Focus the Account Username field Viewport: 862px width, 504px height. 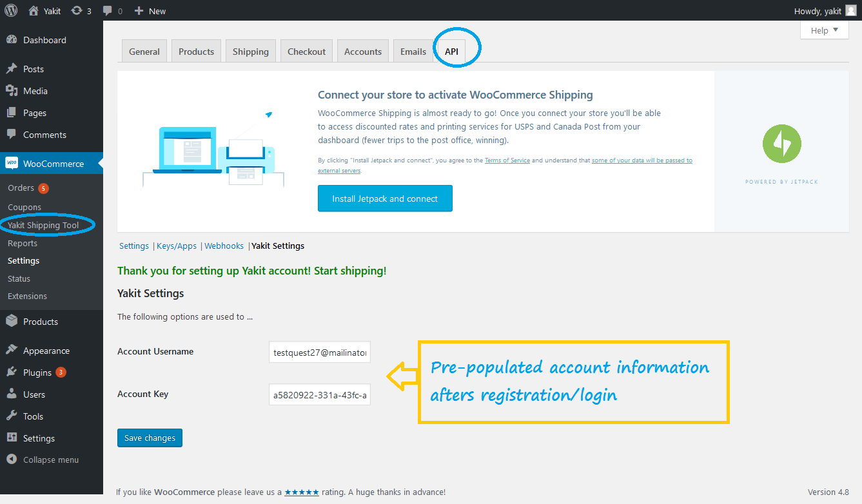pyautogui.click(x=320, y=353)
